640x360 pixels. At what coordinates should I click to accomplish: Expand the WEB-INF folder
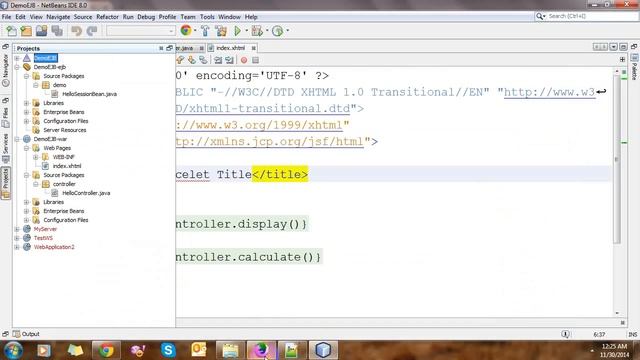[x=36, y=157]
